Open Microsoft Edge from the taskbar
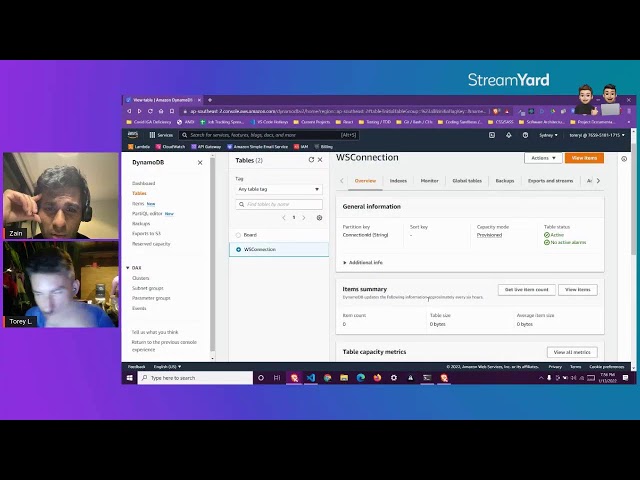This screenshot has height=480, width=640. click(361, 378)
